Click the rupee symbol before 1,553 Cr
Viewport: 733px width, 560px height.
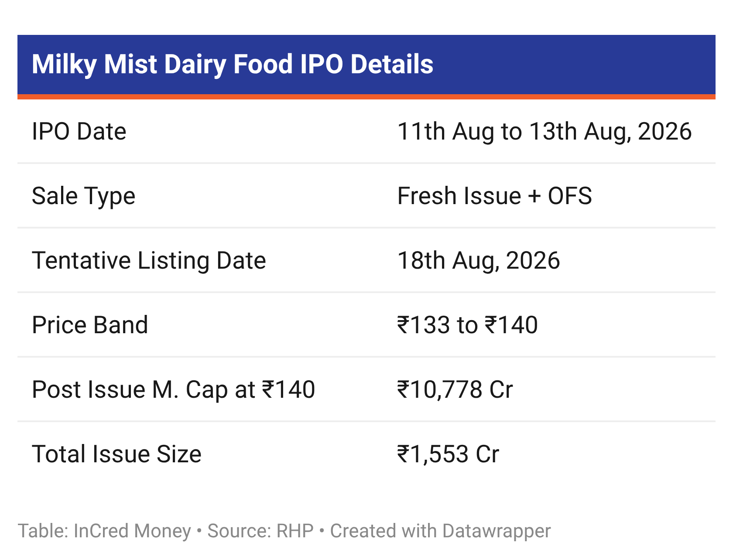point(404,454)
